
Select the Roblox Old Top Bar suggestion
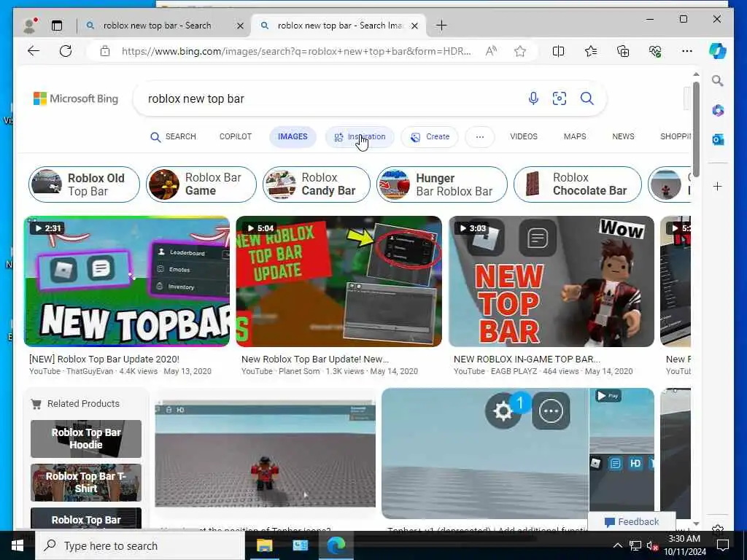tap(85, 184)
